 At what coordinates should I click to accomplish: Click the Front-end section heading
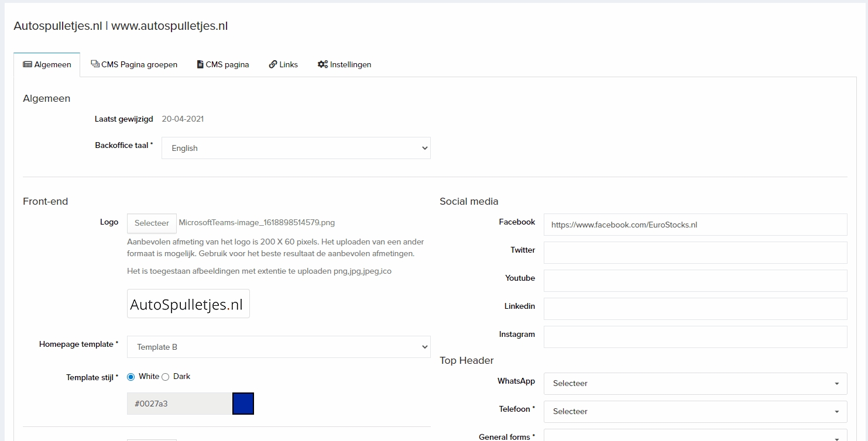coord(46,201)
